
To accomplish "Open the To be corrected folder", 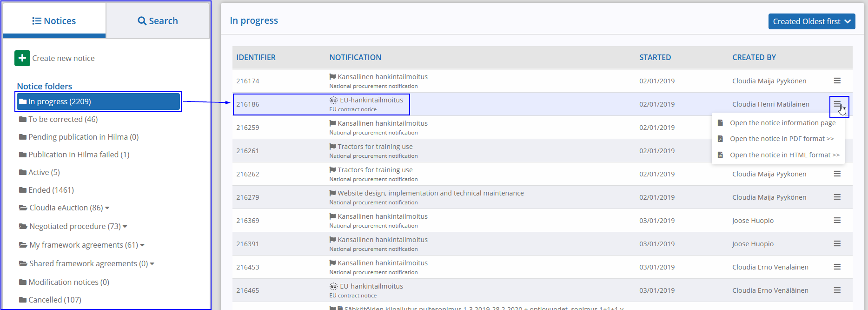I will (x=63, y=119).
